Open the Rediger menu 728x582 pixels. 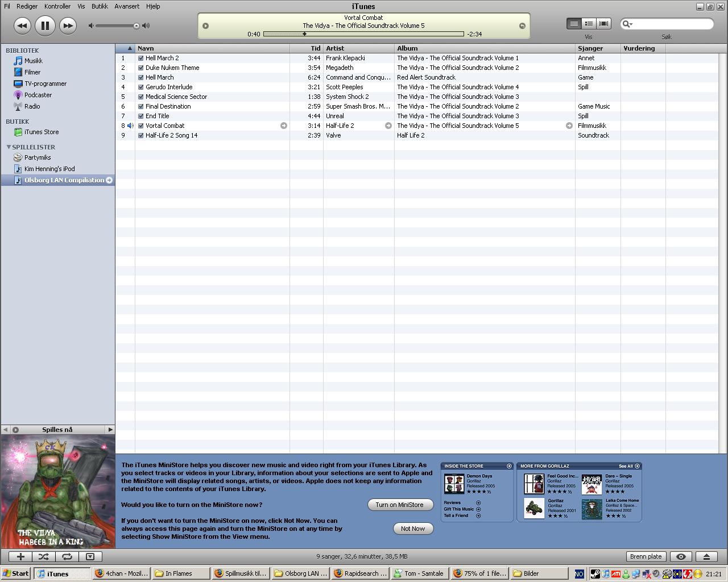[27, 6]
